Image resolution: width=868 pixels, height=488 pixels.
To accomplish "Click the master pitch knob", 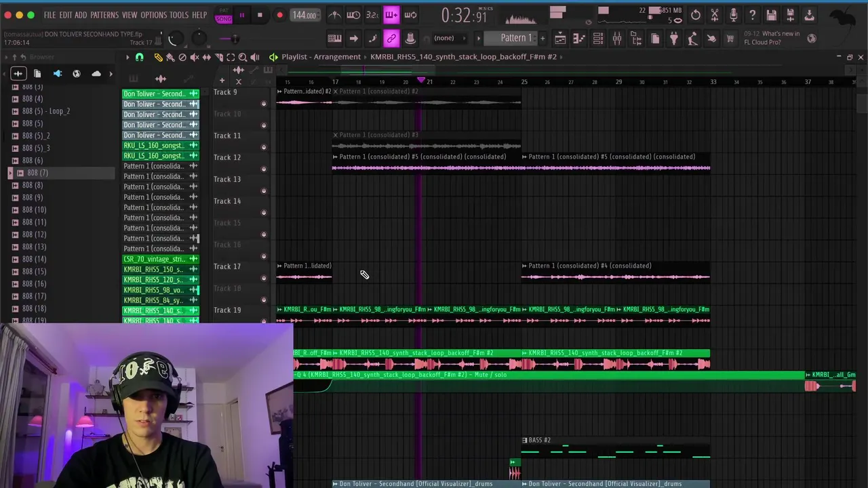I will click(198, 39).
